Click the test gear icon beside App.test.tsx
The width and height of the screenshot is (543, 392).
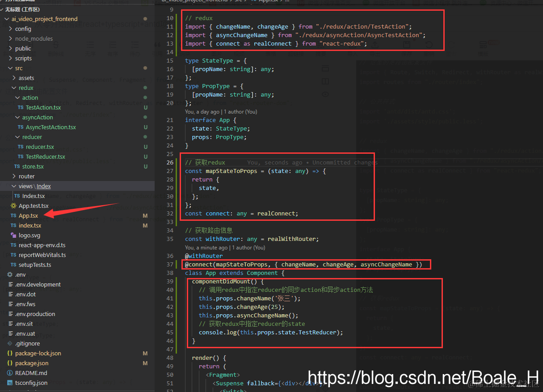pos(13,206)
